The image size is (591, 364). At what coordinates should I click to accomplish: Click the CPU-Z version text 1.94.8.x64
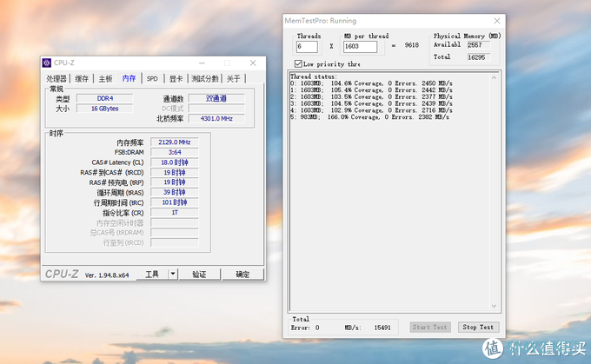tap(107, 275)
